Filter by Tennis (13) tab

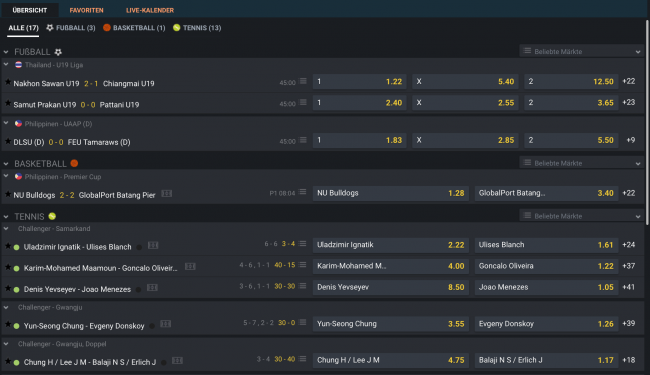[x=197, y=28]
